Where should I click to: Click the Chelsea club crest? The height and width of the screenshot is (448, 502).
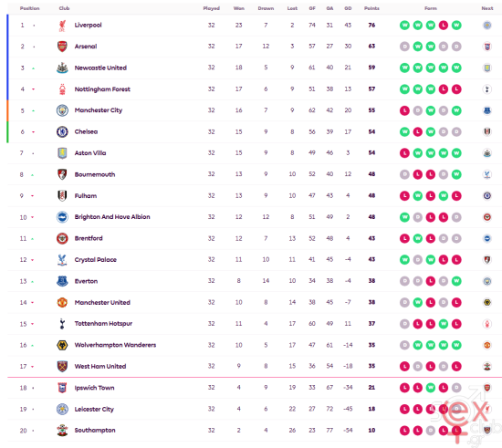coord(62,131)
